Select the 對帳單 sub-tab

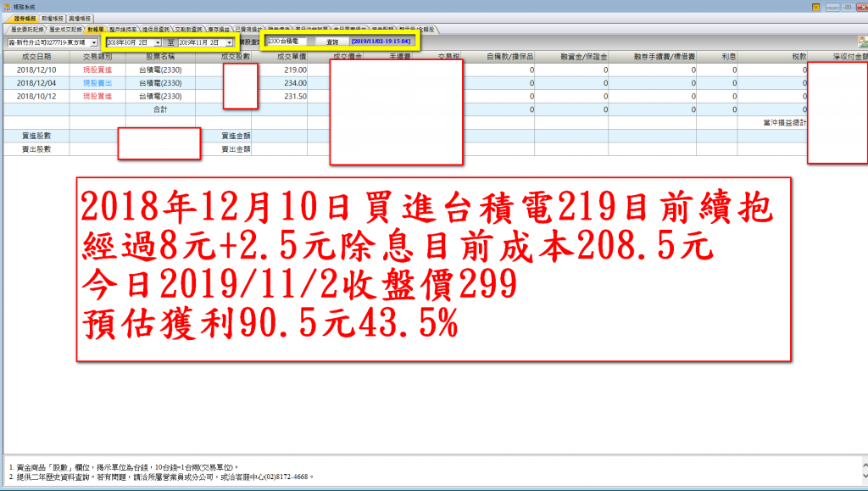click(x=95, y=30)
